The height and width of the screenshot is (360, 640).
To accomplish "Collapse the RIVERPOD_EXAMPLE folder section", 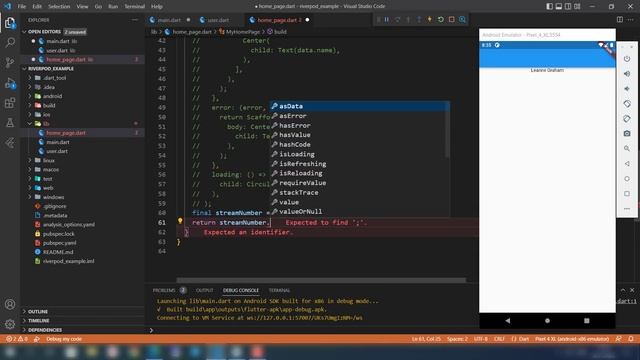I will coord(51,69).
